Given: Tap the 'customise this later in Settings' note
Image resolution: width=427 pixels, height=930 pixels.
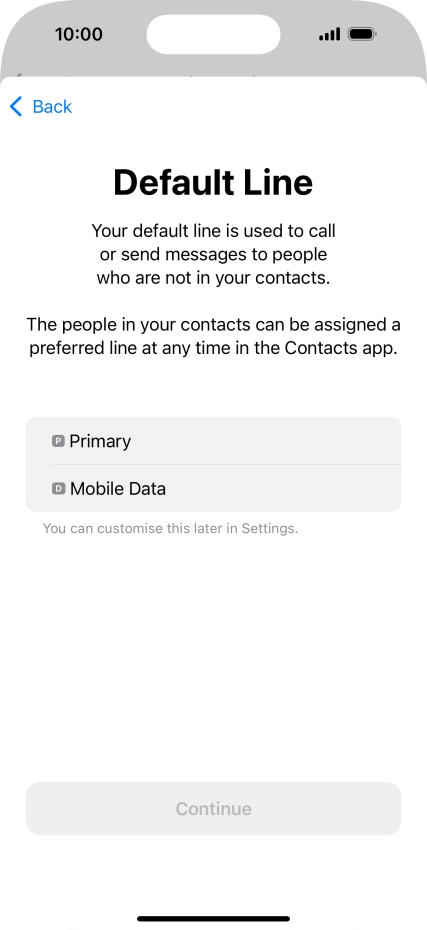Looking at the screenshot, I should [170, 528].
